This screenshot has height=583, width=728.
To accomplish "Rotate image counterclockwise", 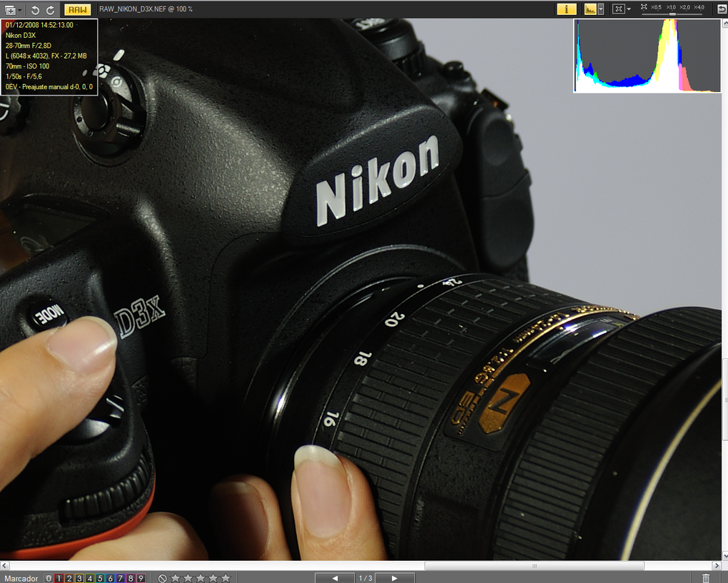I will pos(35,10).
